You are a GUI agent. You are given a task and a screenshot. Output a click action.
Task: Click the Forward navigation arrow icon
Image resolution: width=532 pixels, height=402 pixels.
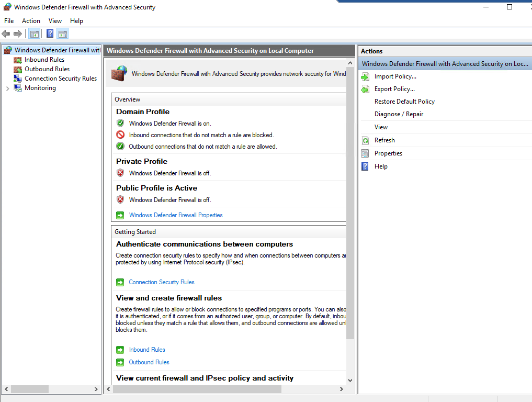pyautogui.click(x=17, y=33)
